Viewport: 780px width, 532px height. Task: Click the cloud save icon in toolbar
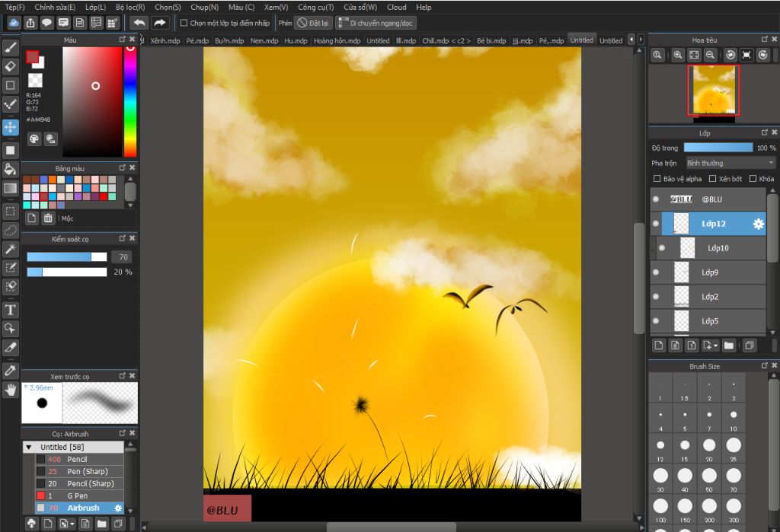click(14, 23)
